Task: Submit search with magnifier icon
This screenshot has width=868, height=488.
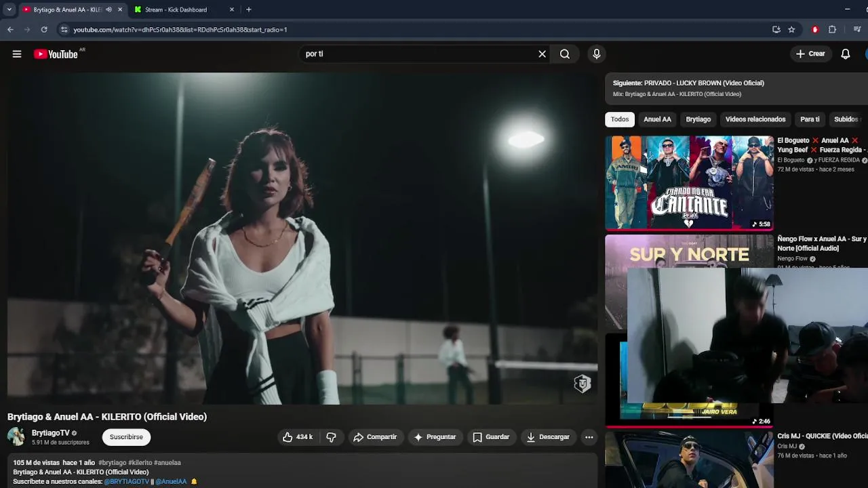Action: [x=565, y=54]
